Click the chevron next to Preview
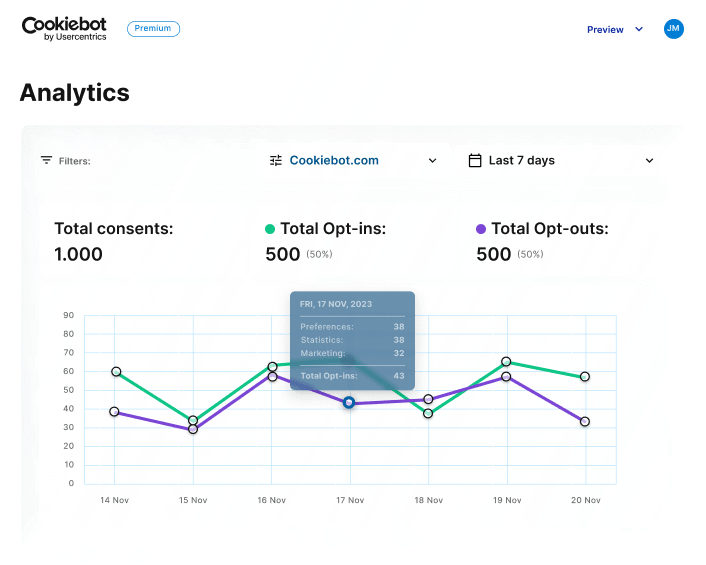 tap(639, 30)
